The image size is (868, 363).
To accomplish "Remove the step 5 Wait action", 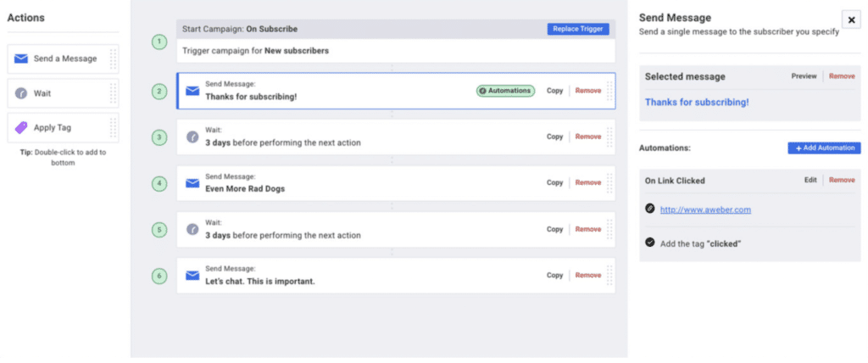I will [x=588, y=229].
